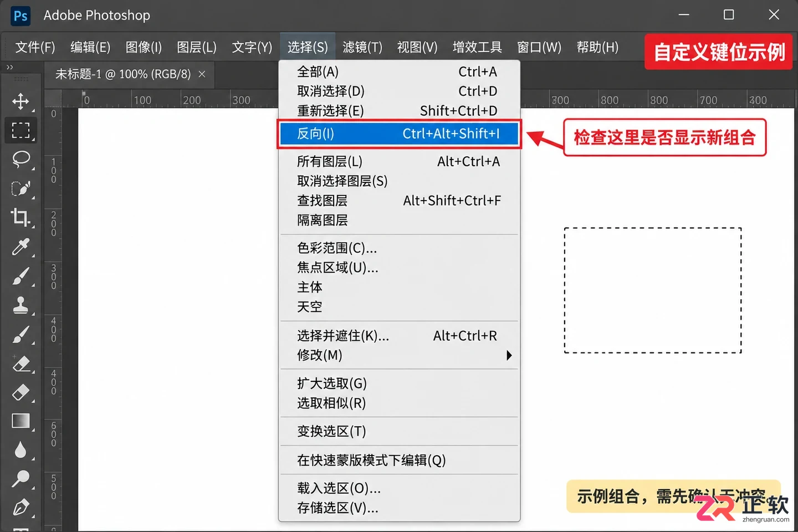Open the 视图(V) menu
798x532 pixels.
417,47
